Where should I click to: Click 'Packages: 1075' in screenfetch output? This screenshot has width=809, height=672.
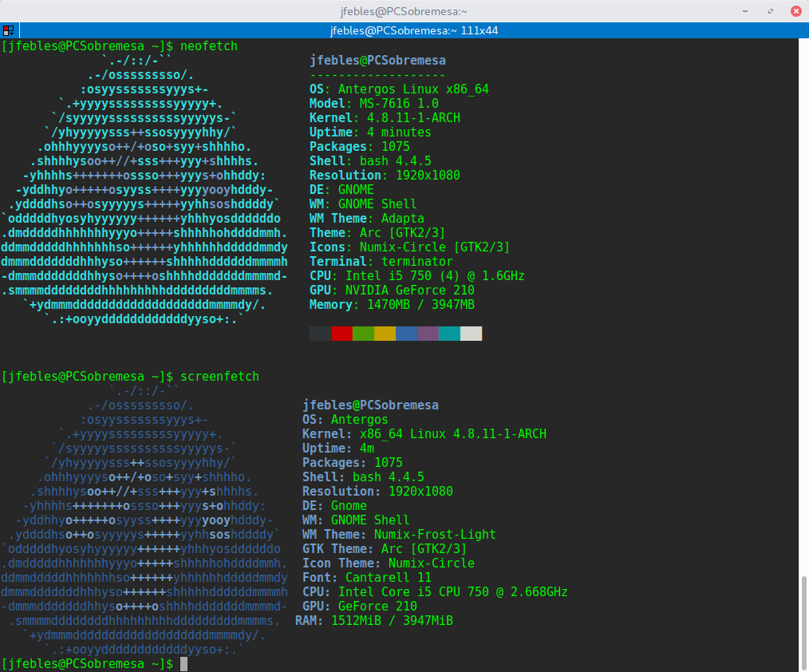tap(353, 463)
